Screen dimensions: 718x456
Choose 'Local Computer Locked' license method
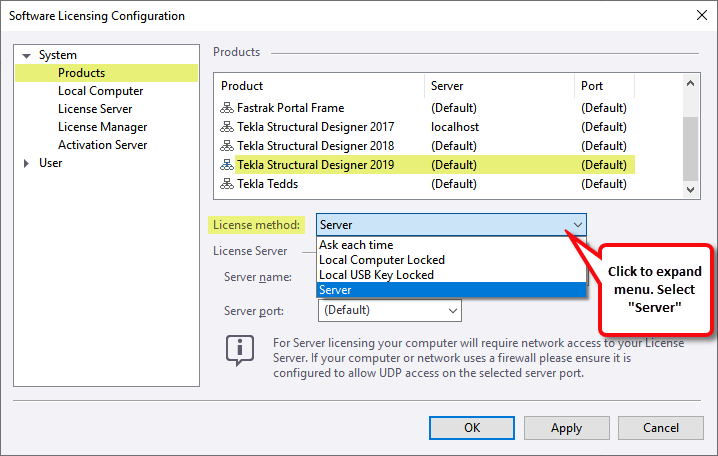381,260
